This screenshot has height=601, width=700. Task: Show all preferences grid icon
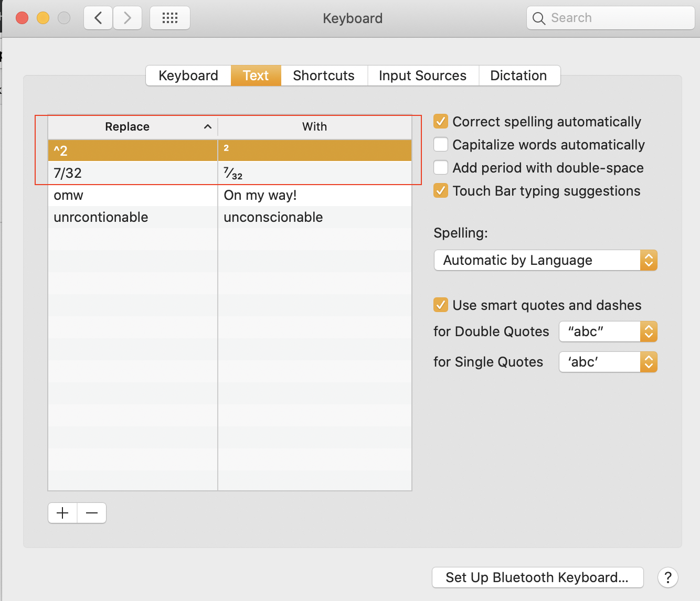(x=170, y=18)
